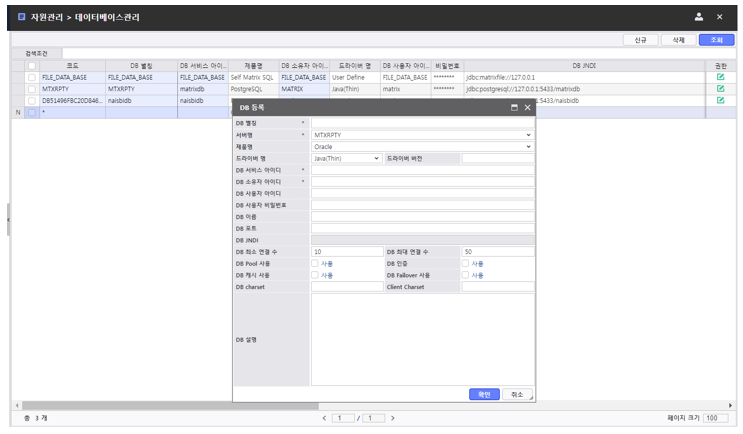
Task: Click the DB 별칭 input field
Action: [x=422, y=122]
